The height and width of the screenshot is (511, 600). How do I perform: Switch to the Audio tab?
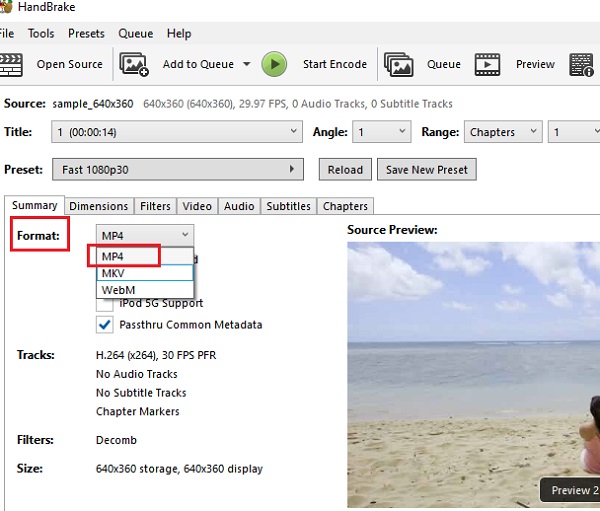pyautogui.click(x=239, y=206)
